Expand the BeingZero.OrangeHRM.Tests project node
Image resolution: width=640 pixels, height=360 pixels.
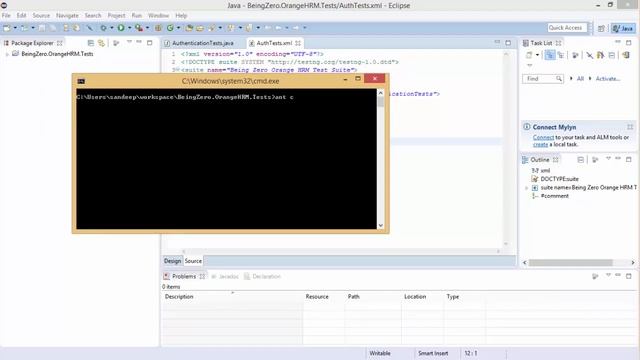pyautogui.click(x=7, y=54)
